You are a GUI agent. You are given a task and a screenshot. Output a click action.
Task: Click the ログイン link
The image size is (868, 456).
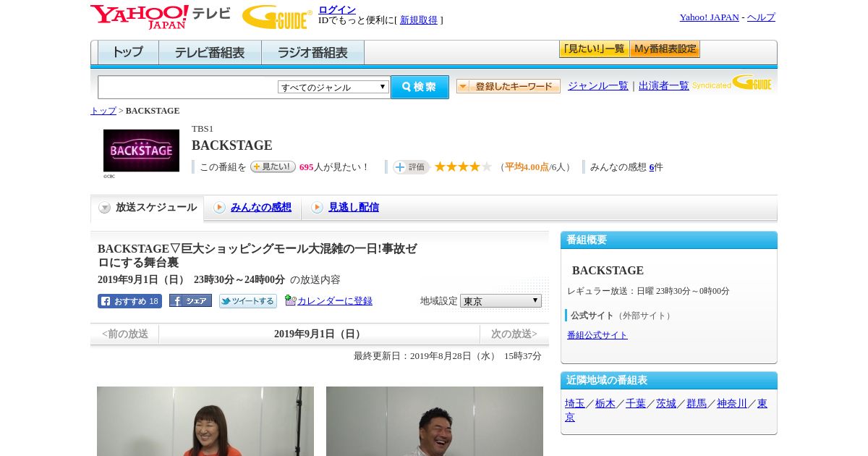point(337,9)
